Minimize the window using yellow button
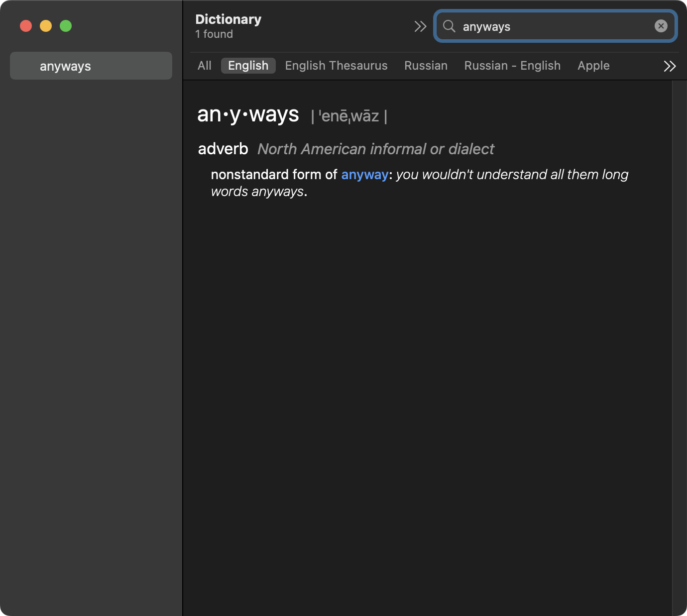This screenshot has width=687, height=616. pos(46,26)
